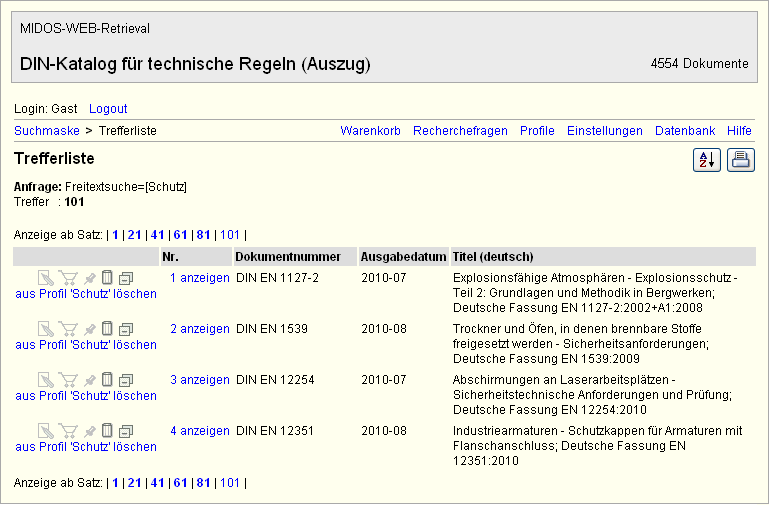This screenshot has height=505, width=769.
Task: Open the Einstellungen menu item
Action: (604, 131)
